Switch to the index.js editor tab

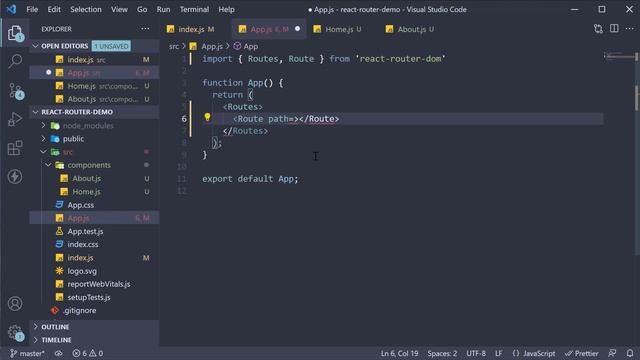[x=196, y=29]
